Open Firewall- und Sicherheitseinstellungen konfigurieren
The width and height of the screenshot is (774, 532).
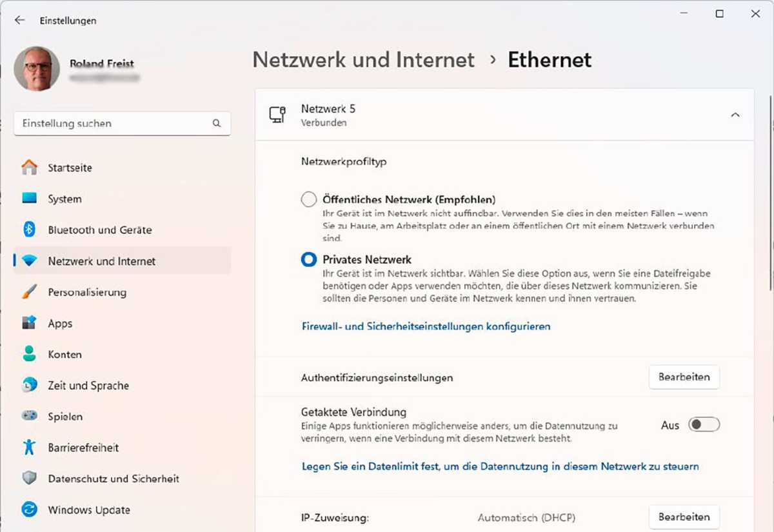pos(426,326)
